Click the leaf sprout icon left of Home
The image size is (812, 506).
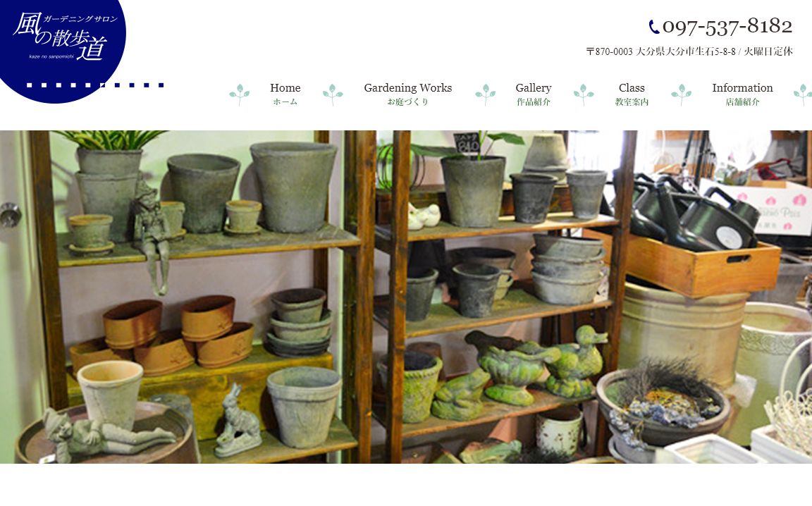click(239, 94)
